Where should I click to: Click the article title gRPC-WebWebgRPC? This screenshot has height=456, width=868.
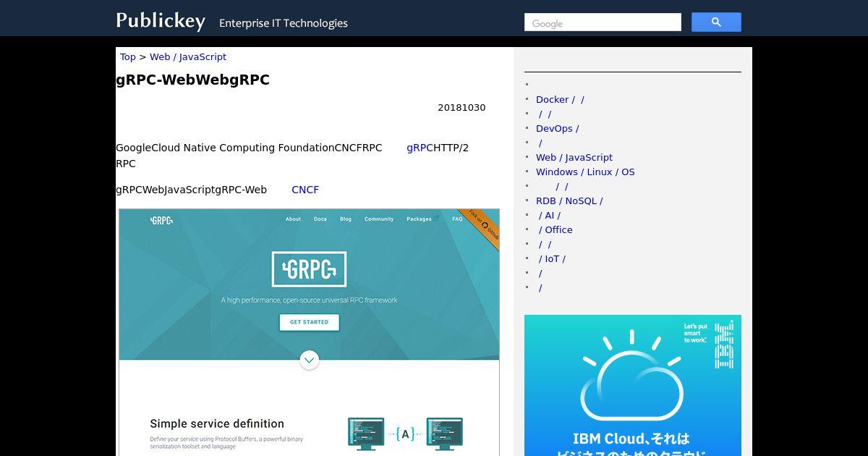[x=193, y=80]
